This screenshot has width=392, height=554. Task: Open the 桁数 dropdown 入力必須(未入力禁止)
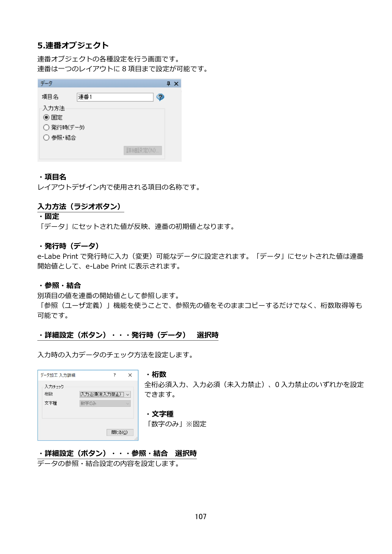[x=105, y=394]
